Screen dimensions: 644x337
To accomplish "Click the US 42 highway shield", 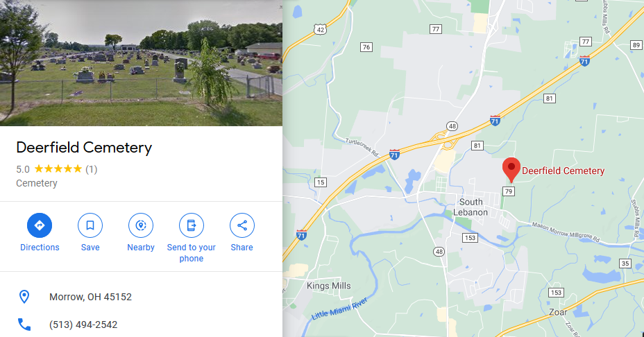I will click(321, 30).
